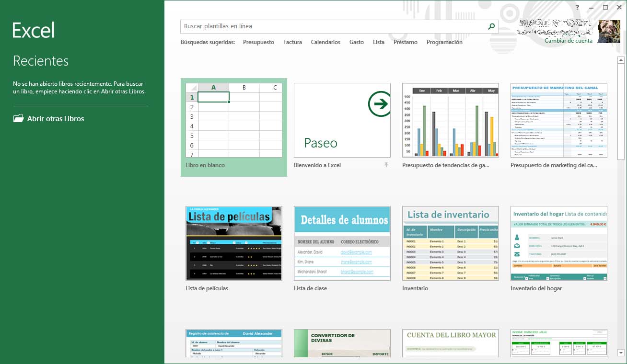Open Presupuesto de marketing del canal template
Viewport: 627px width, 364px height.
[x=559, y=120]
